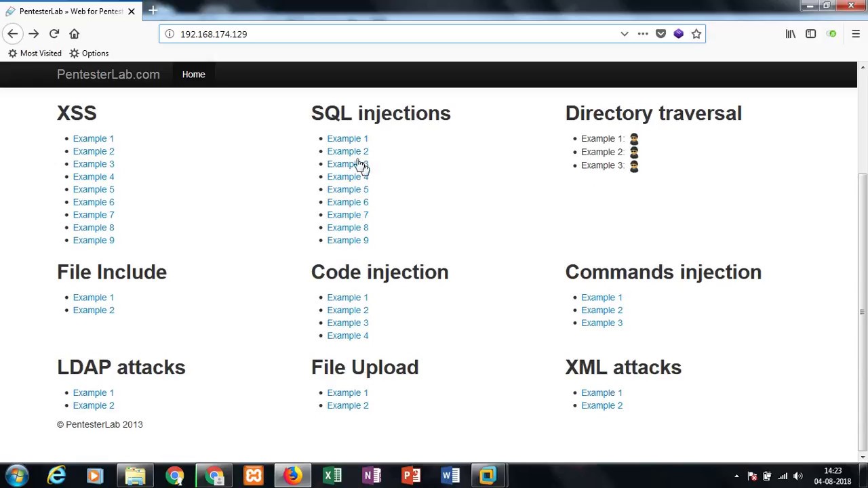Open the network status tray icon
The width and height of the screenshot is (868, 488).
(783, 476)
